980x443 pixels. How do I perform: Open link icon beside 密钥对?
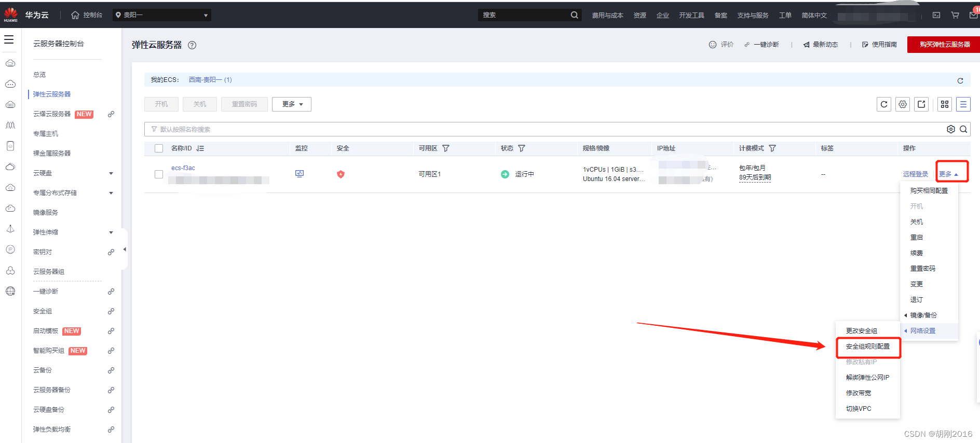pos(111,252)
